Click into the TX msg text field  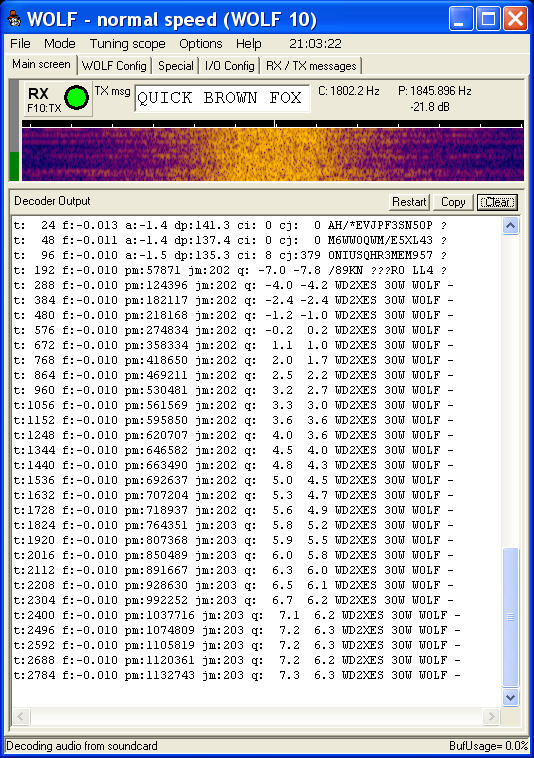pyautogui.click(x=222, y=98)
